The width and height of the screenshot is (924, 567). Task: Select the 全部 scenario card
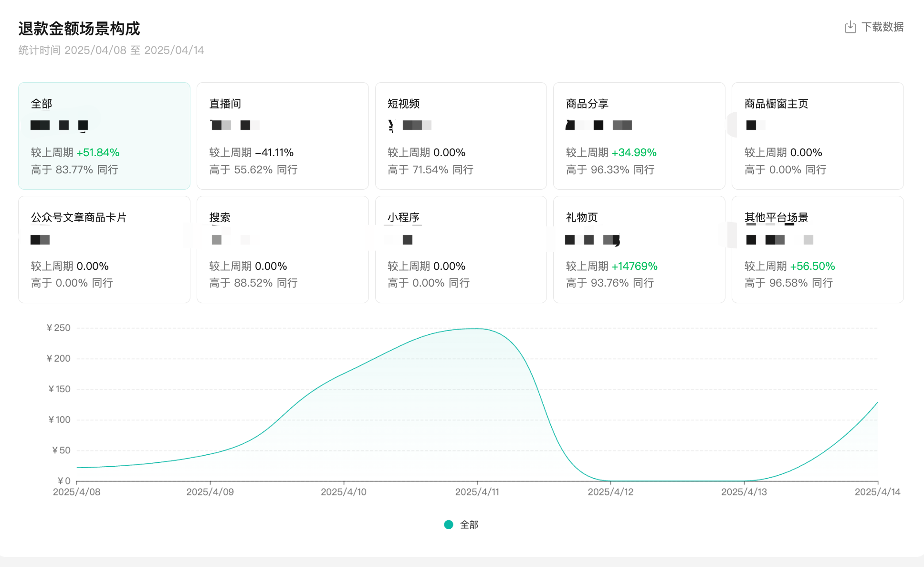coord(104,136)
